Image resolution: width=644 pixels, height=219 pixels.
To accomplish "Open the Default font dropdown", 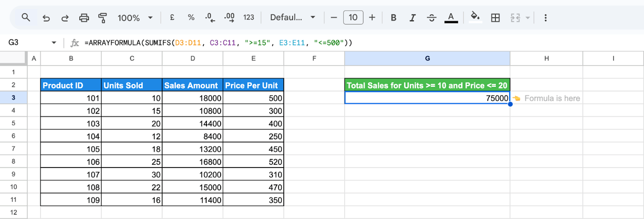I will (292, 17).
